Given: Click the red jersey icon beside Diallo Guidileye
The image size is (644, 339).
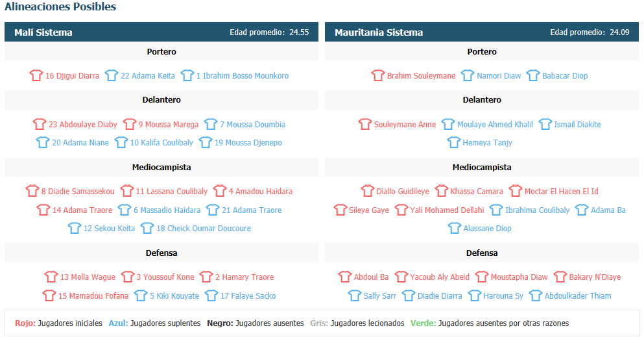Looking at the screenshot, I should click(x=368, y=191).
